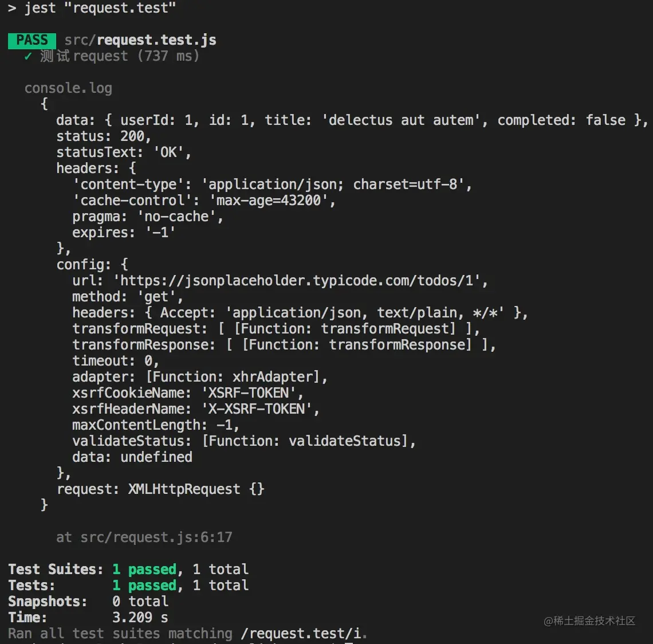
Task: Click the 'X-XSRF-TOKEN' header name value
Action: (x=257, y=409)
